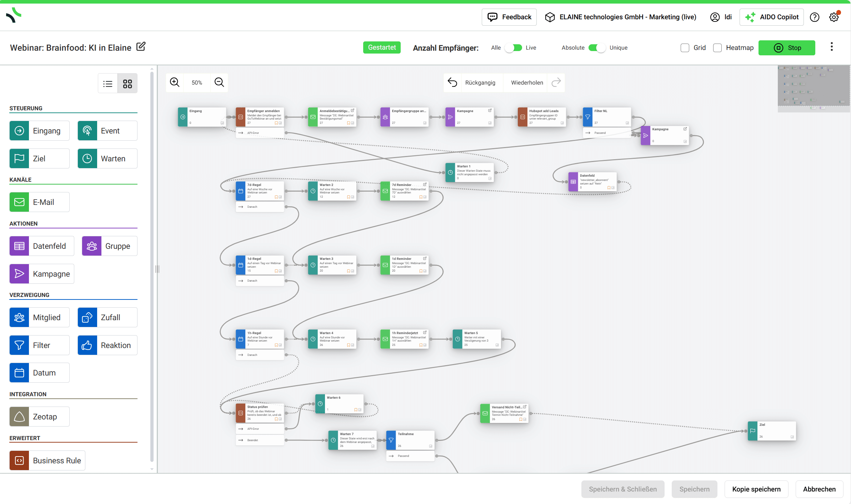
Task: Open the help question mark icon
Action: (x=815, y=17)
